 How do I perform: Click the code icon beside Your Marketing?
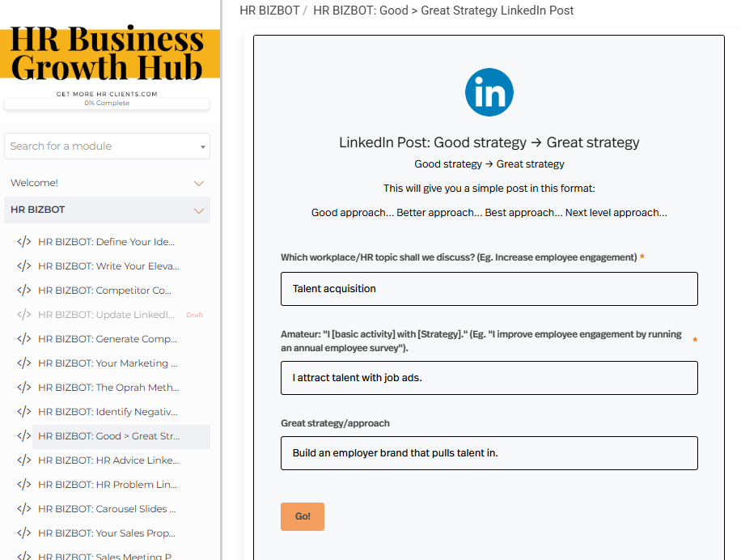coord(24,363)
